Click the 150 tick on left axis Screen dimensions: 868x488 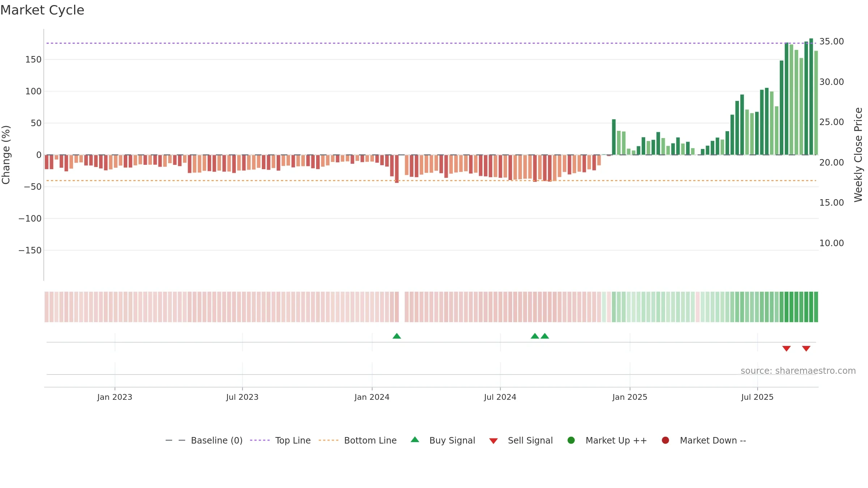click(33, 59)
